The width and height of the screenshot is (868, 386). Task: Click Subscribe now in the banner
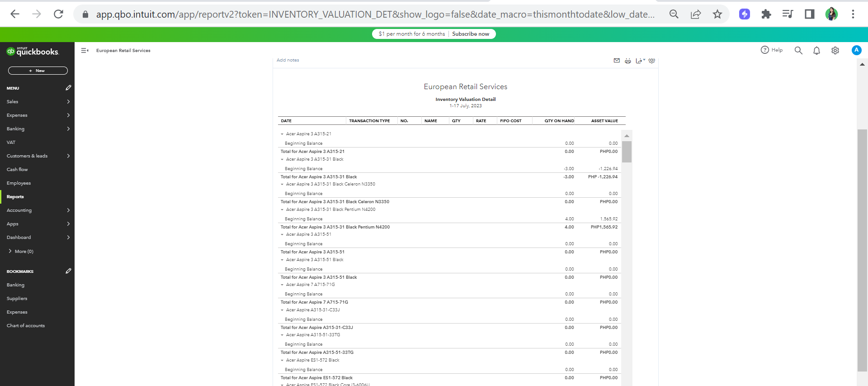pyautogui.click(x=471, y=34)
